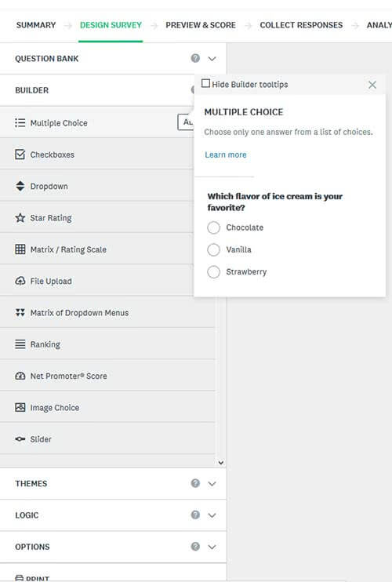The width and height of the screenshot is (392, 582).
Task: Enable Hide Builder tooltips checkbox
Action: point(205,83)
